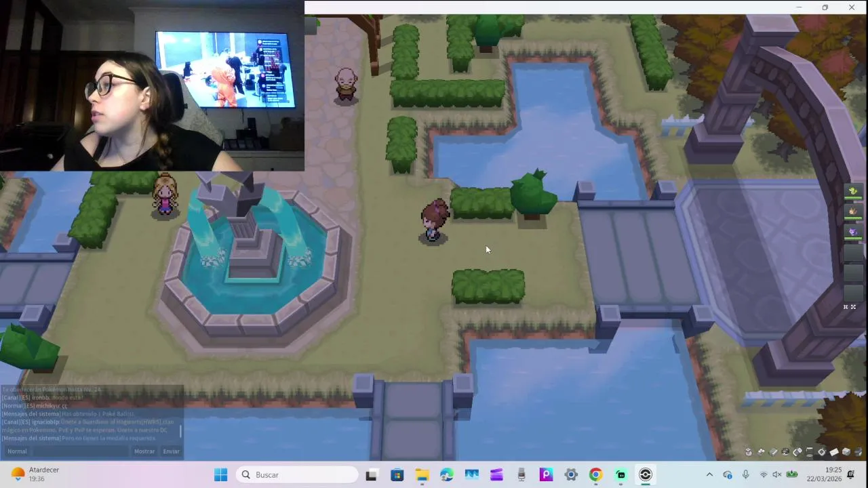Click the chat message input field
The image size is (868, 488).
click(x=81, y=451)
